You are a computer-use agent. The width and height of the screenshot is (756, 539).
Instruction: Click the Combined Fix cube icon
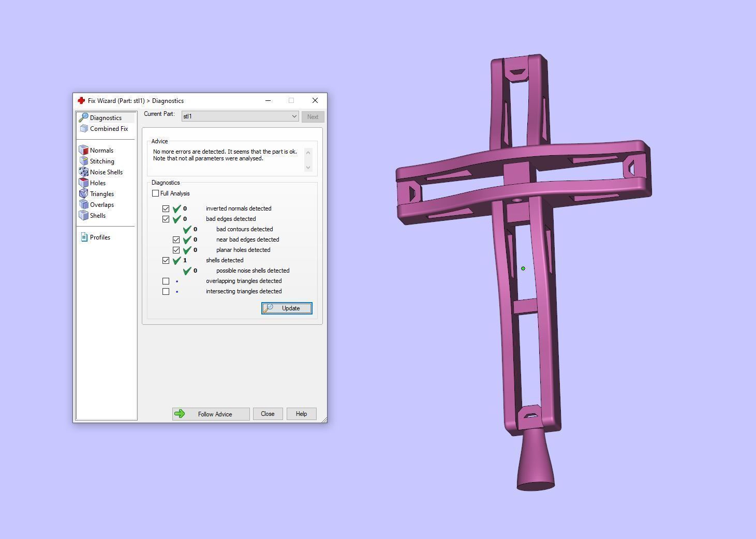[84, 129]
